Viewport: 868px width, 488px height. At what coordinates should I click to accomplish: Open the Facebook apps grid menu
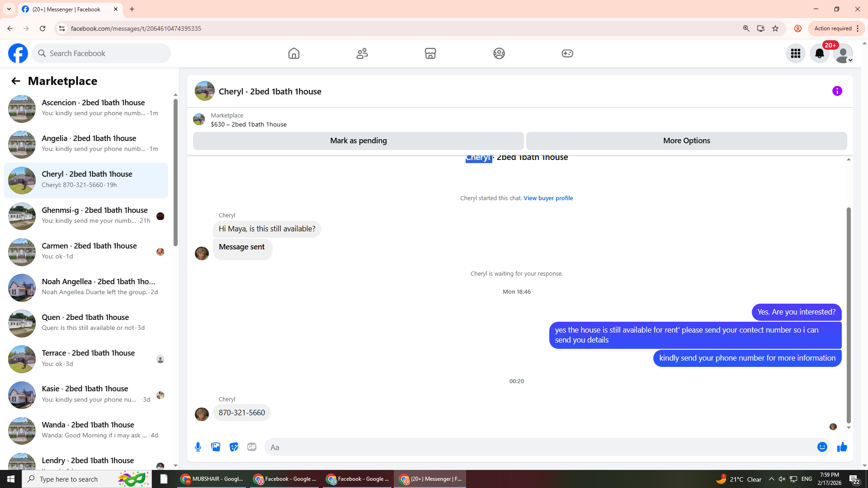pos(795,53)
